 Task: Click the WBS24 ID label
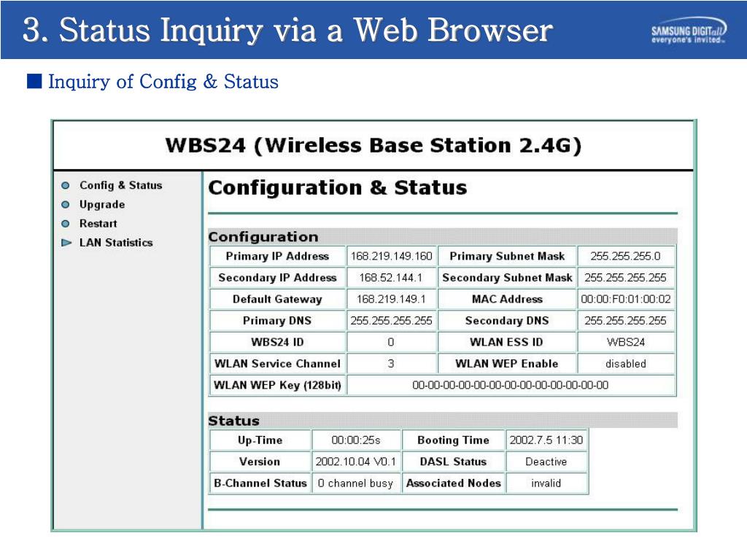277,342
